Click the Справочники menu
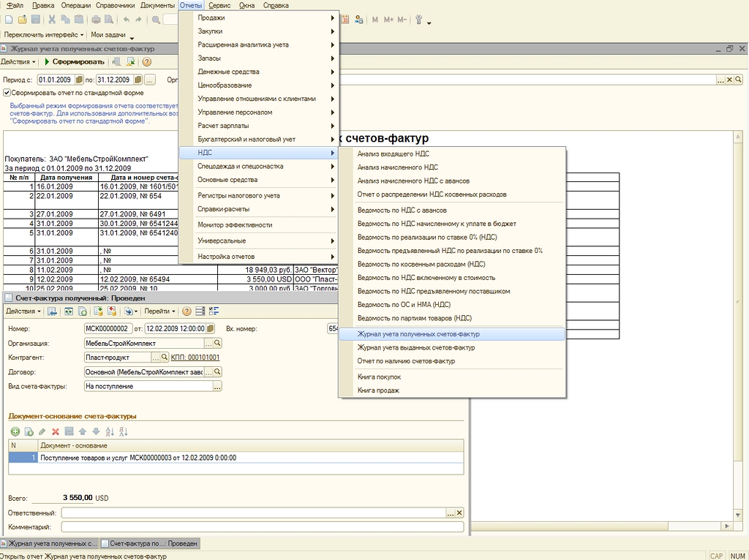The height and width of the screenshot is (560, 749). click(115, 5)
